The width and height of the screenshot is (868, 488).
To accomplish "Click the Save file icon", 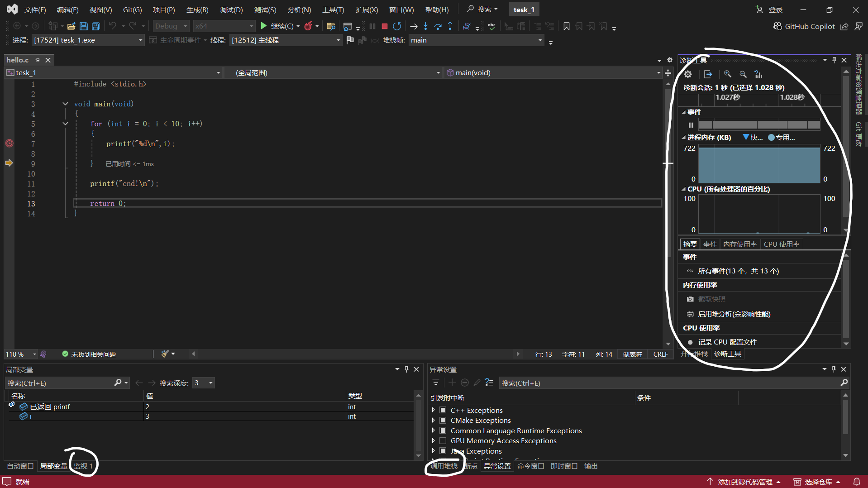I will click(83, 26).
